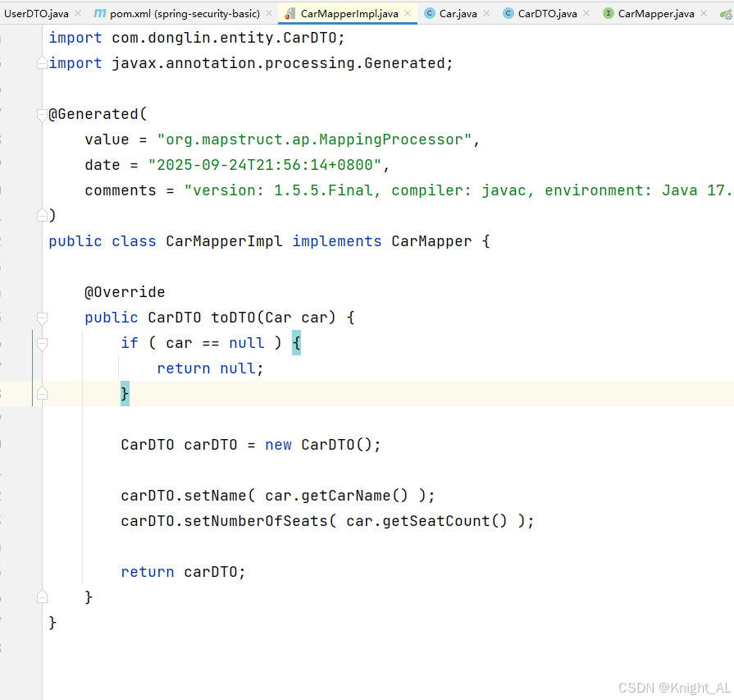Screen dimensions: 734x700
Task: Click fold end marker at annotation closing parenthesis
Action: pos(42,216)
